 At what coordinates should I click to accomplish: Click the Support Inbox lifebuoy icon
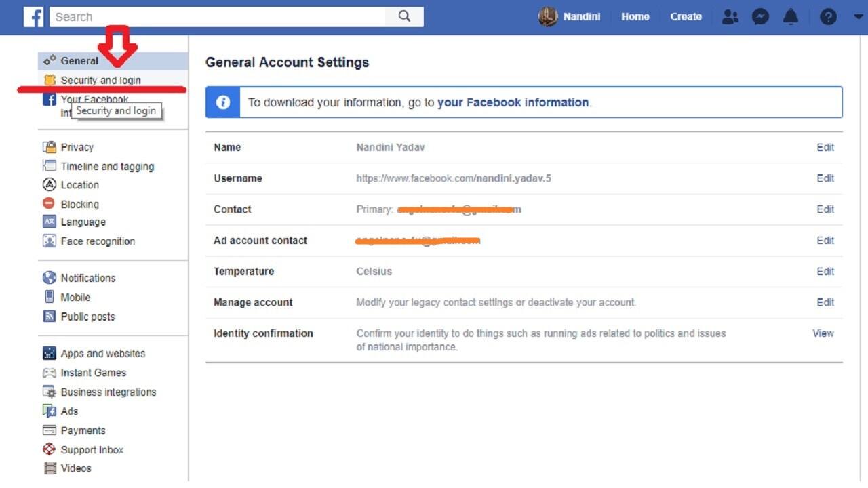pyautogui.click(x=50, y=449)
